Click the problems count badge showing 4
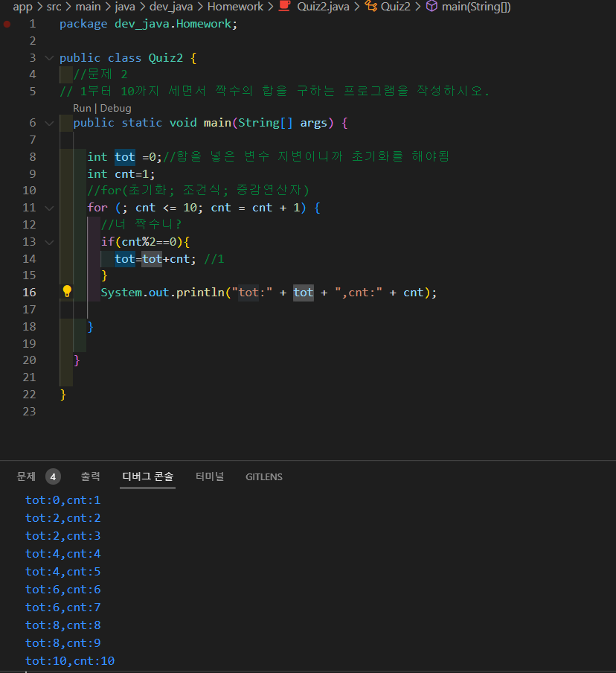This screenshot has width=616, height=673. [x=53, y=476]
